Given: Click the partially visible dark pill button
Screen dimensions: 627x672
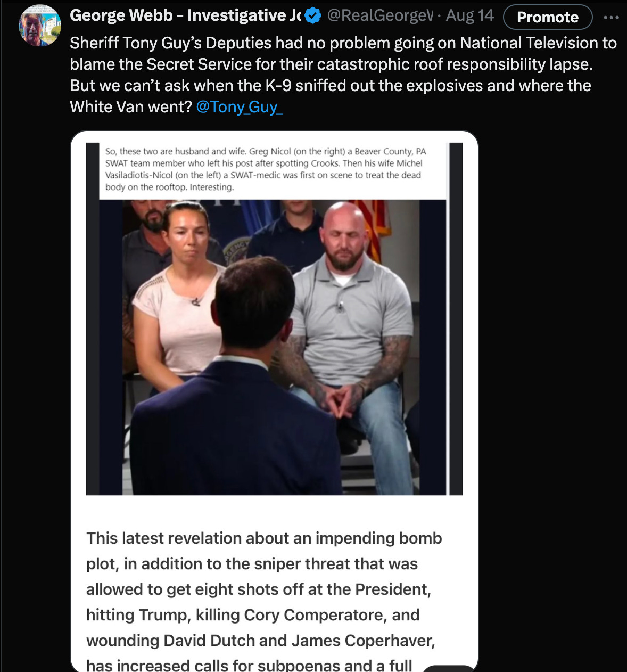Looking at the screenshot, I should 449,669.
